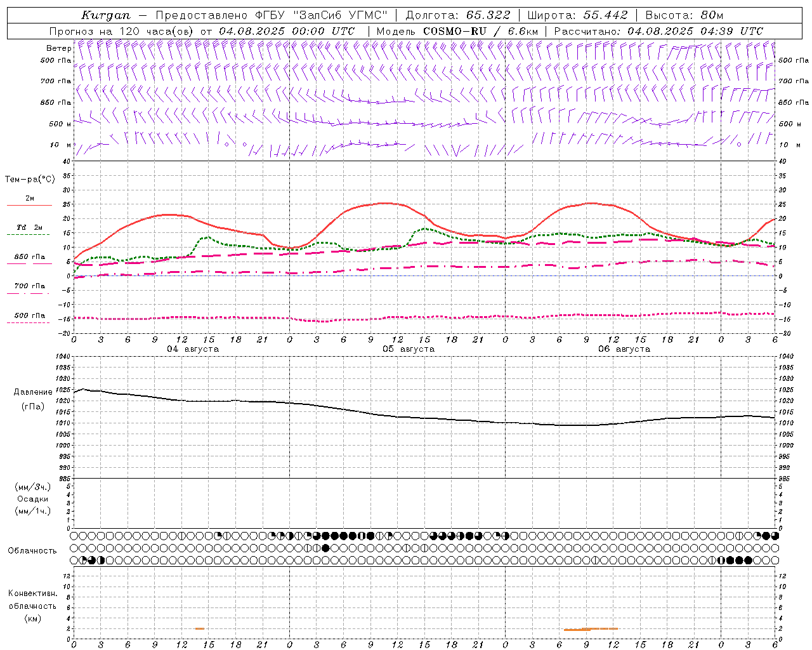Image resolution: width=812 pixels, height=650 pixels.
Task: Click the "Ветер" wind panel label
Action: tap(58, 48)
